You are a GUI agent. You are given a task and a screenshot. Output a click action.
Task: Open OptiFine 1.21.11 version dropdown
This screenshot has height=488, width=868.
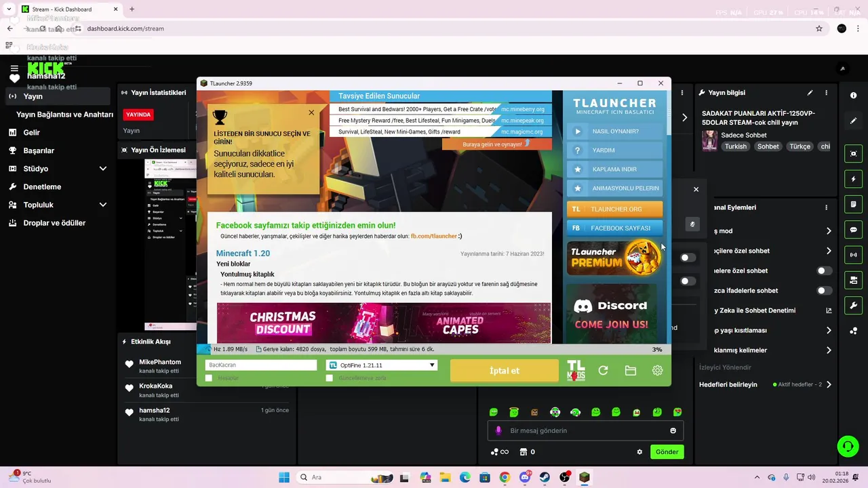coord(382,365)
